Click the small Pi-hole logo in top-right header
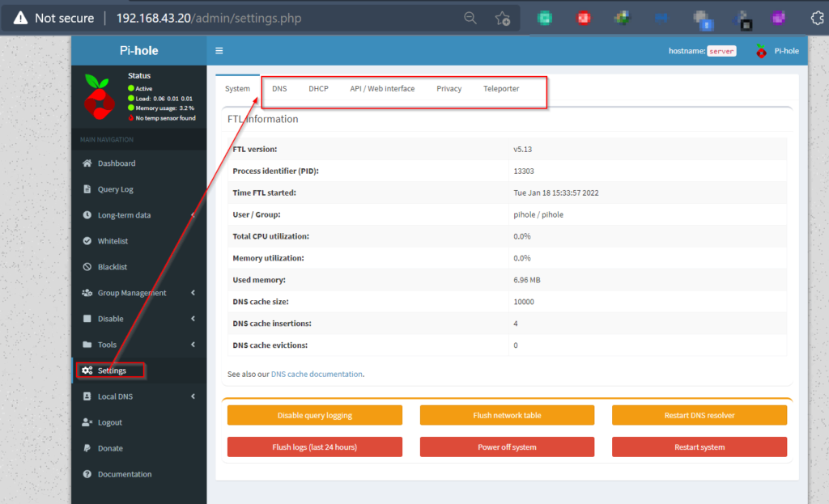829x504 pixels. (761, 51)
